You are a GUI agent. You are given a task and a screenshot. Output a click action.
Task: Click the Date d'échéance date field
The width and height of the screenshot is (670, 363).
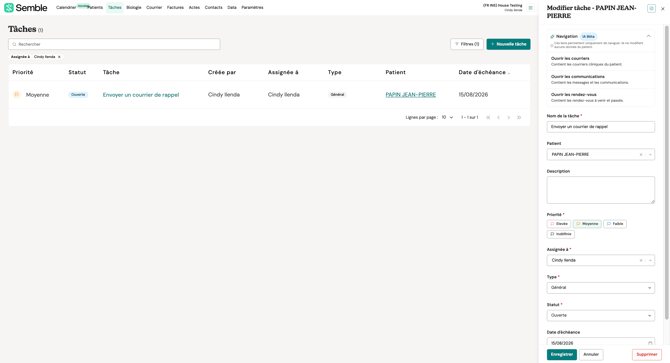pyautogui.click(x=600, y=343)
